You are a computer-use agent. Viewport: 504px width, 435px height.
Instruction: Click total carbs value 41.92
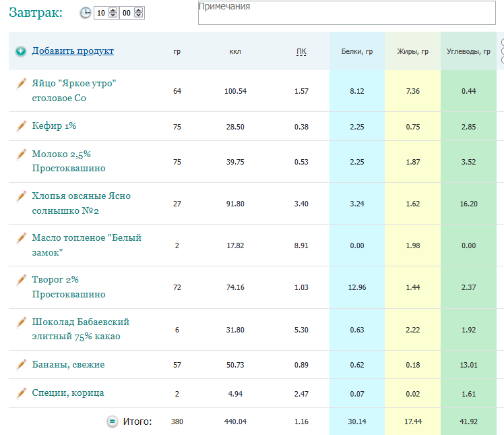point(469,422)
